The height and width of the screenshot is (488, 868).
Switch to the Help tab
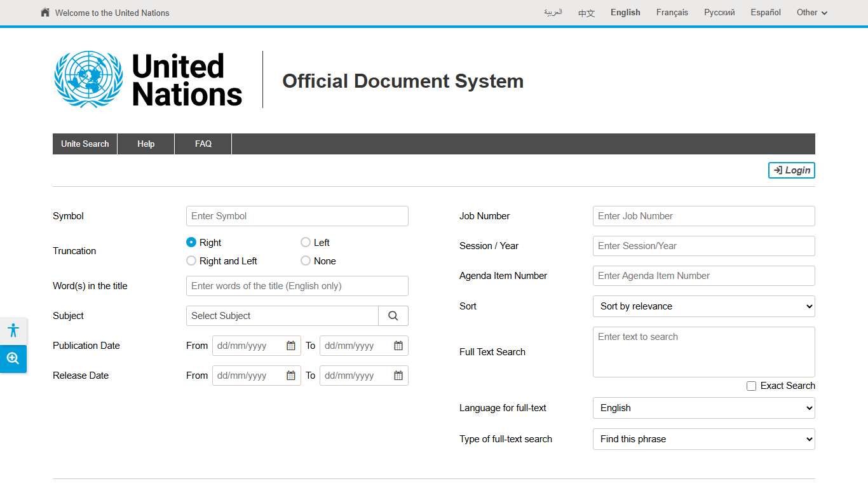tap(146, 144)
